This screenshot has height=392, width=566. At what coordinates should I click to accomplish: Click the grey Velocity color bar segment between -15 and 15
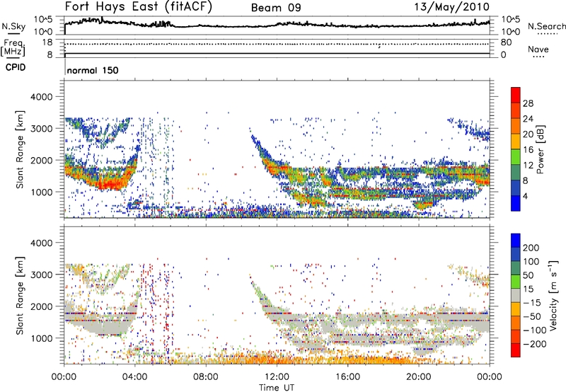516,295
